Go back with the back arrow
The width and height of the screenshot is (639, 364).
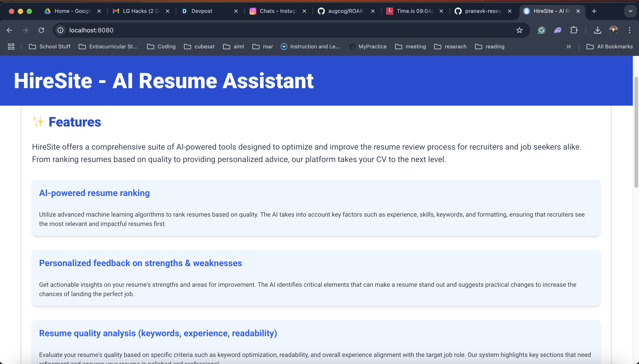(x=10, y=30)
